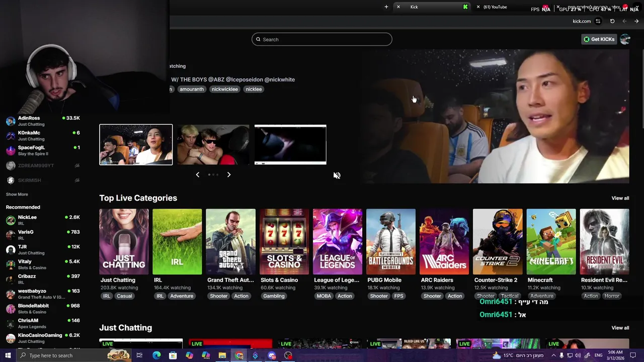Open Just Chatting category card image
The width and height of the screenshot is (644, 362).
(124, 242)
